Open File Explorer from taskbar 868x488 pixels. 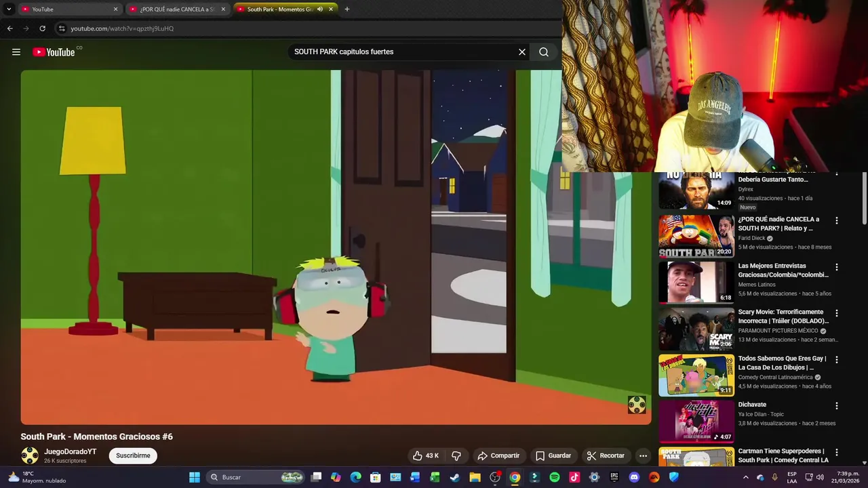point(475,477)
